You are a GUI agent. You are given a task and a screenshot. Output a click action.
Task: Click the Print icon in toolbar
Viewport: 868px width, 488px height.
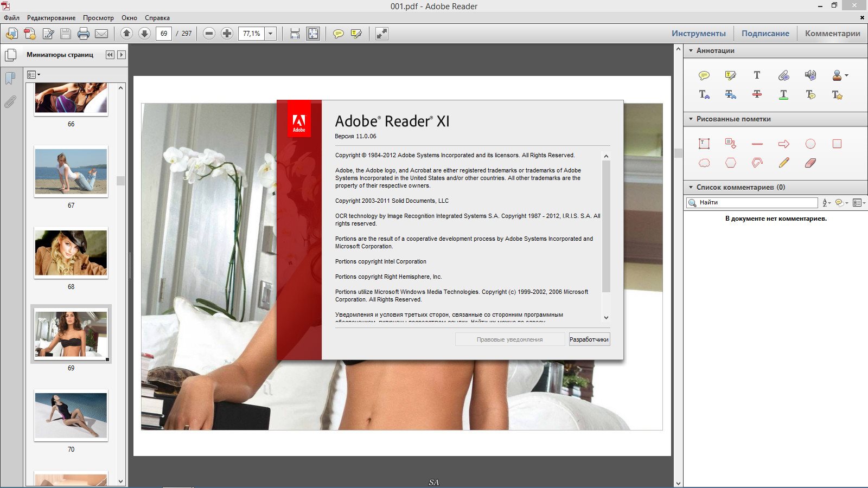pos(84,34)
